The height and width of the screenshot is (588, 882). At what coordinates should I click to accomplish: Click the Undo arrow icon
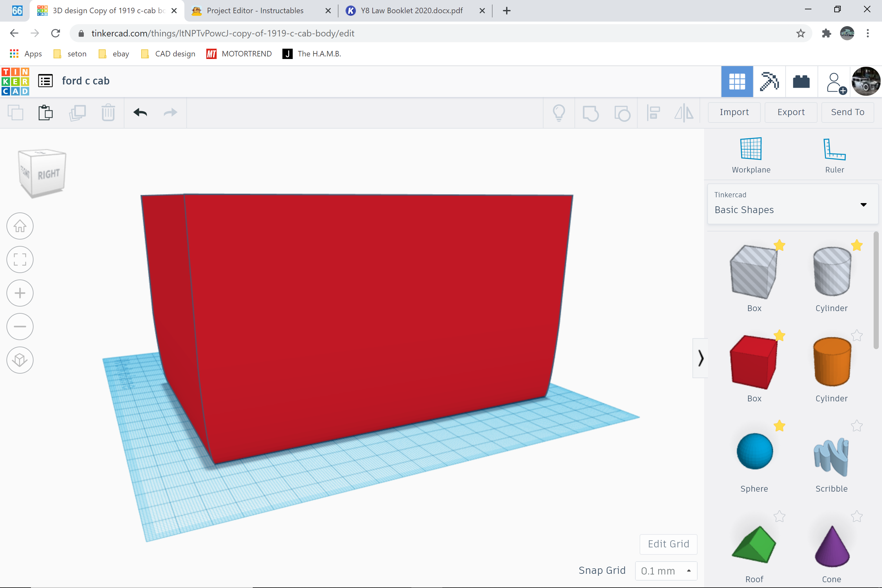coord(140,112)
